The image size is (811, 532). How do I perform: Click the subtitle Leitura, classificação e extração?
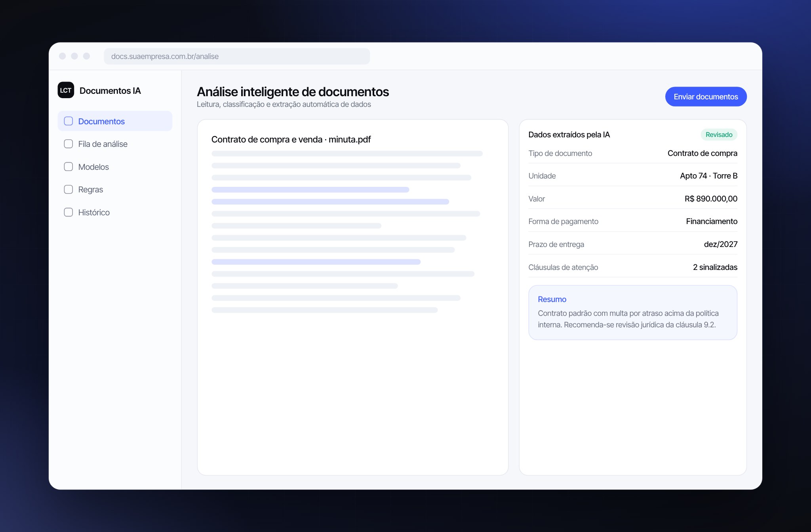click(x=284, y=104)
